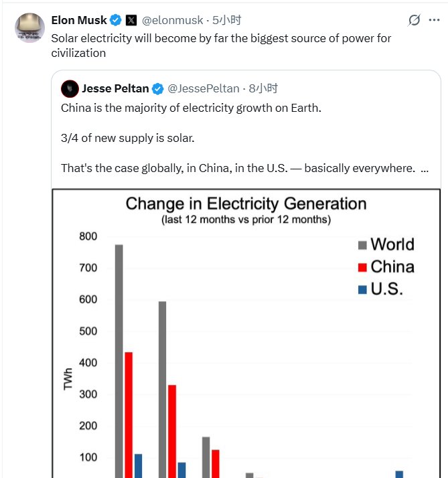Click Jesse Peltan's small profile avatar
This screenshot has width=448, height=478.
[69, 88]
